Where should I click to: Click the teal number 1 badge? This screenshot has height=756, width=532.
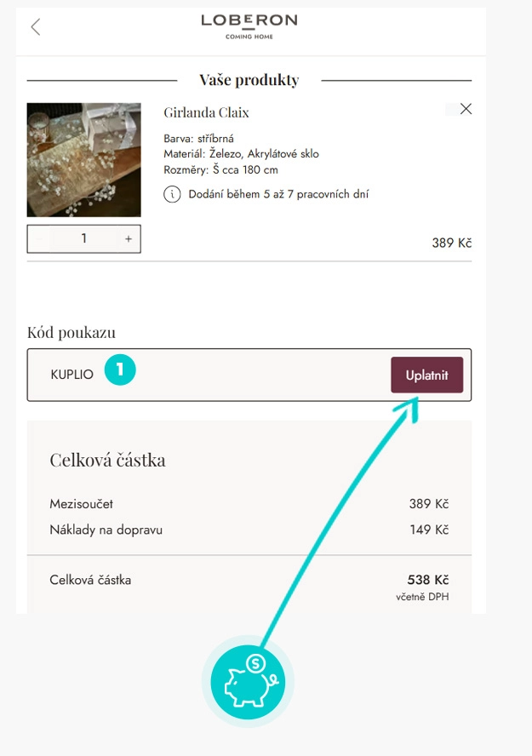(x=121, y=370)
